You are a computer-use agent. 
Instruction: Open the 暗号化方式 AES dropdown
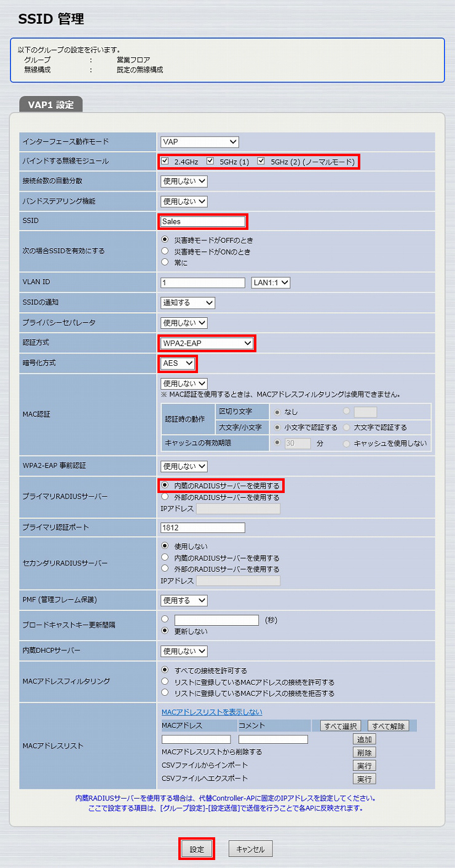[x=178, y=363]
